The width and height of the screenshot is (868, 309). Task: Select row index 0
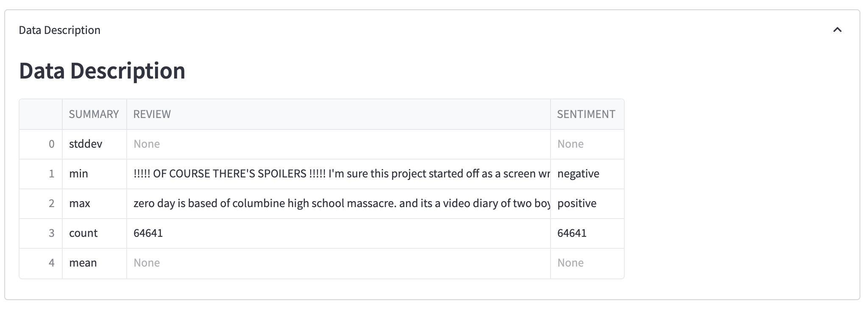click(x=51, y=144)
